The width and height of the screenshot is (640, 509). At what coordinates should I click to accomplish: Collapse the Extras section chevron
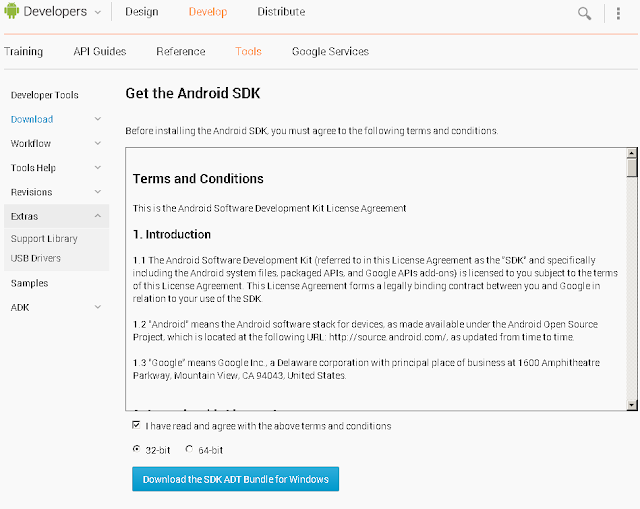[x=98, y=216]
